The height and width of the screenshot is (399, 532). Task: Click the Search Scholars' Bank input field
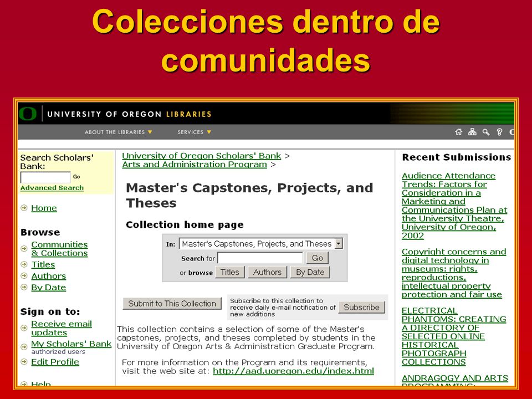45,177
